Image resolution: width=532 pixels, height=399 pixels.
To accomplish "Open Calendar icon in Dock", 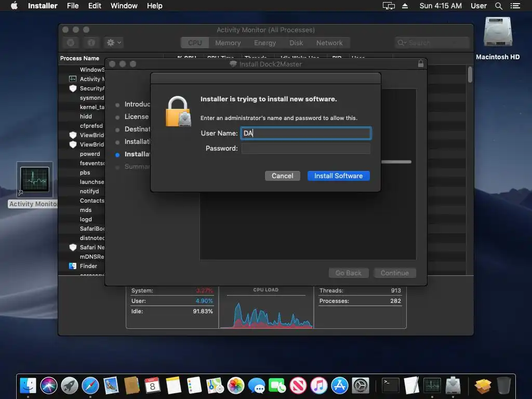I will 152,386.
